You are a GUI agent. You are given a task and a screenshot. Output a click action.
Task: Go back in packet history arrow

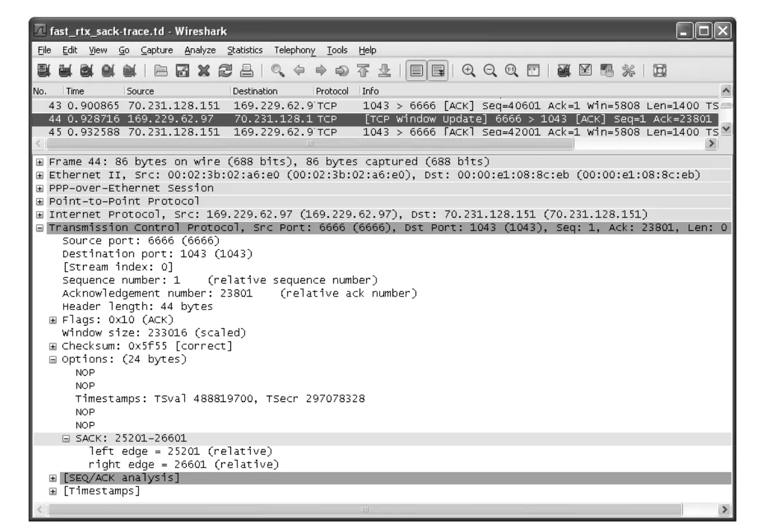click(299, 71)
